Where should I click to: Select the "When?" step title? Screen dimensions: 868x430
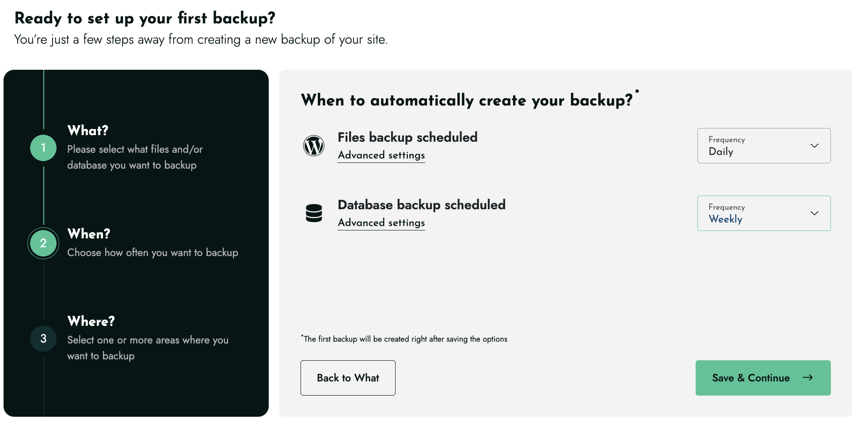pyautogui.click(x=89, y=234)
